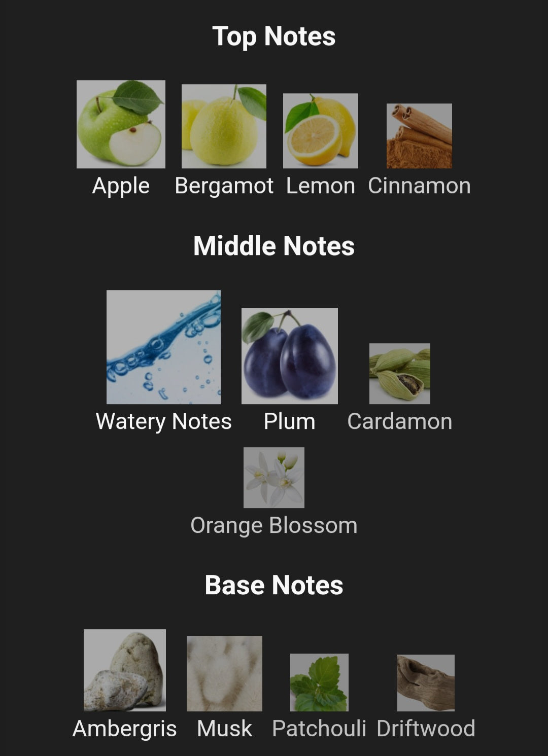The image size is (548, 756).
Task: Click the Patchouli leaves picture
Action: pyautogui.click(x=319, y=682)
